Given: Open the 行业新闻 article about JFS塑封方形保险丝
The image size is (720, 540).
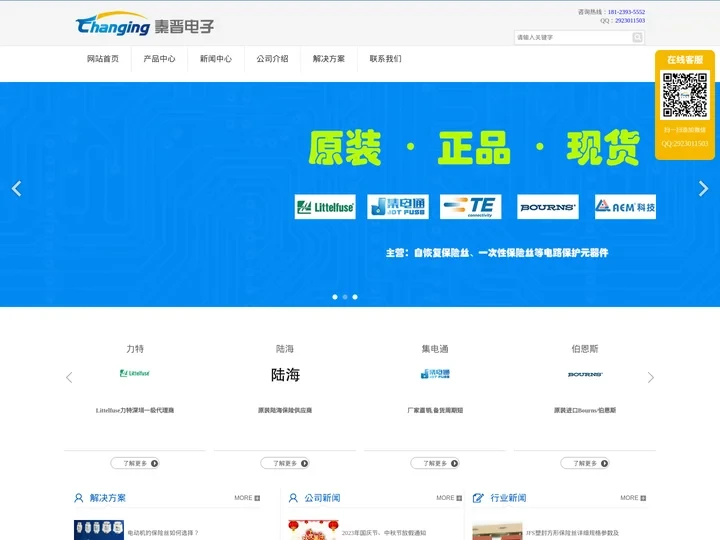Looking at the screenshot, I should click(572, 533).
